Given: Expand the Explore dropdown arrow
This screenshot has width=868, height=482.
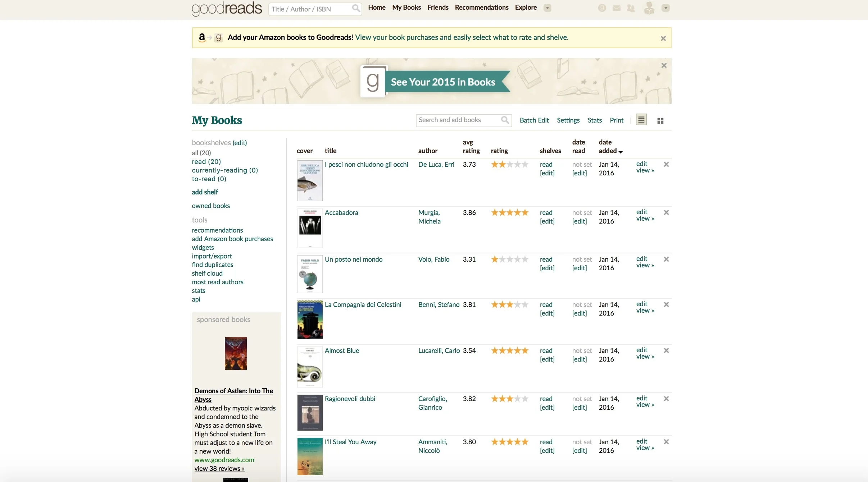Looking at the screenshot, I should pos(547,8).
